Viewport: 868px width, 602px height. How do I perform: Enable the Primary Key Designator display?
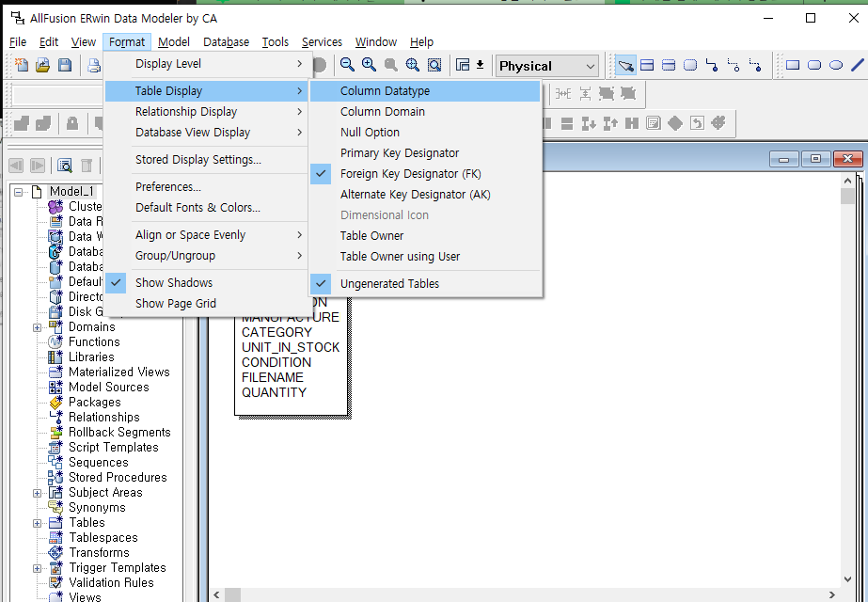click(x=425, y=153)
